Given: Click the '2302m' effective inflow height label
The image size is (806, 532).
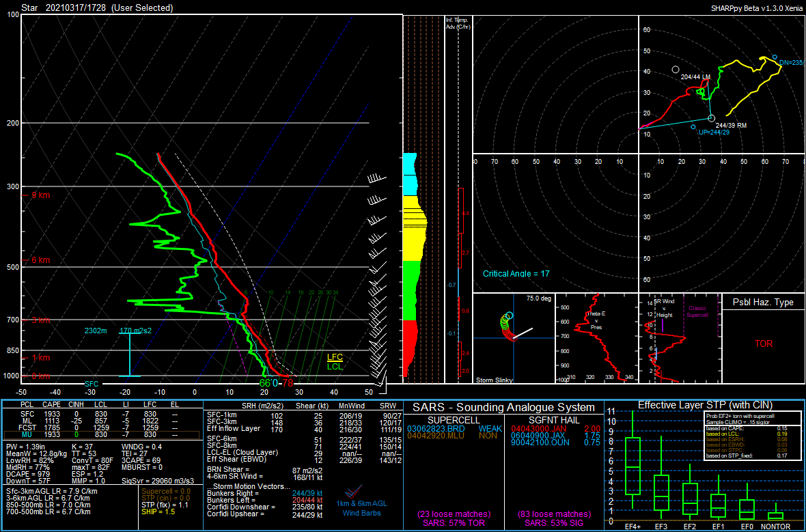Looking at the screenshot, I should pos(96,331).
